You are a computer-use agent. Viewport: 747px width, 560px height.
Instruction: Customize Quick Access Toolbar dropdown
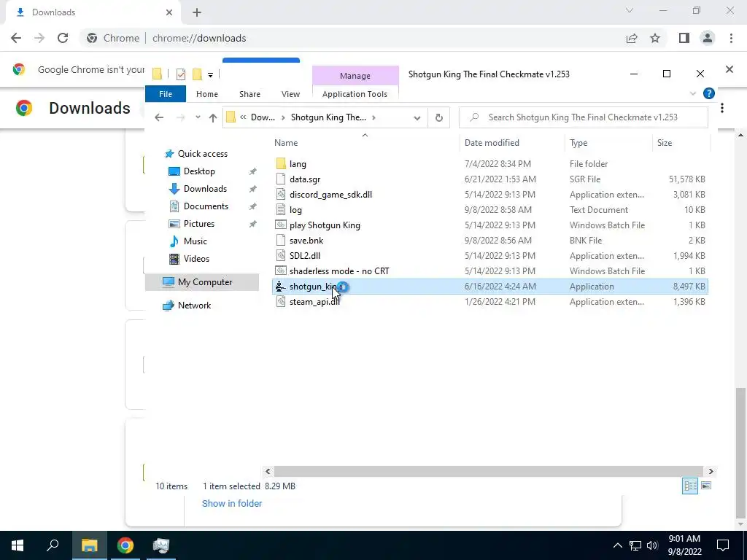(210, 74)
